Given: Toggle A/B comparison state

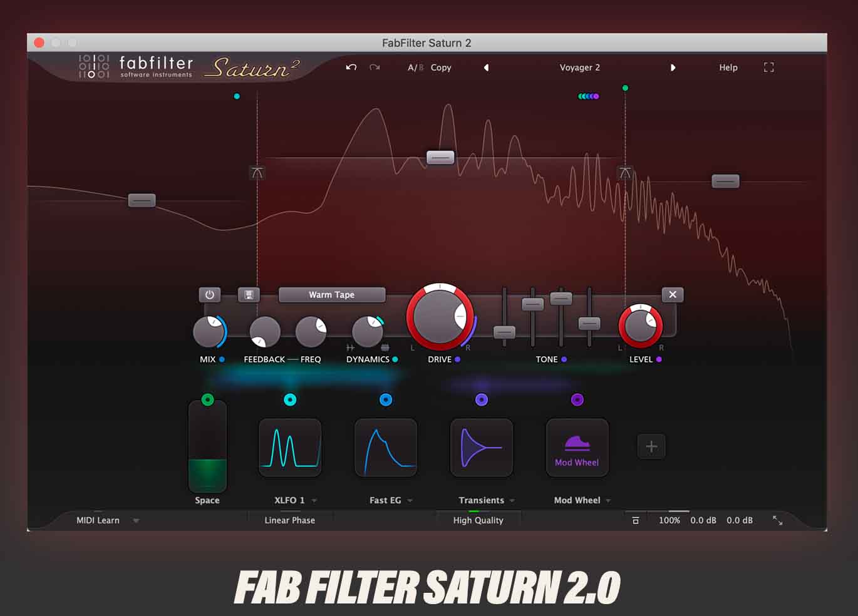Looking at the screenshot, I should click(x=415, y=68).
